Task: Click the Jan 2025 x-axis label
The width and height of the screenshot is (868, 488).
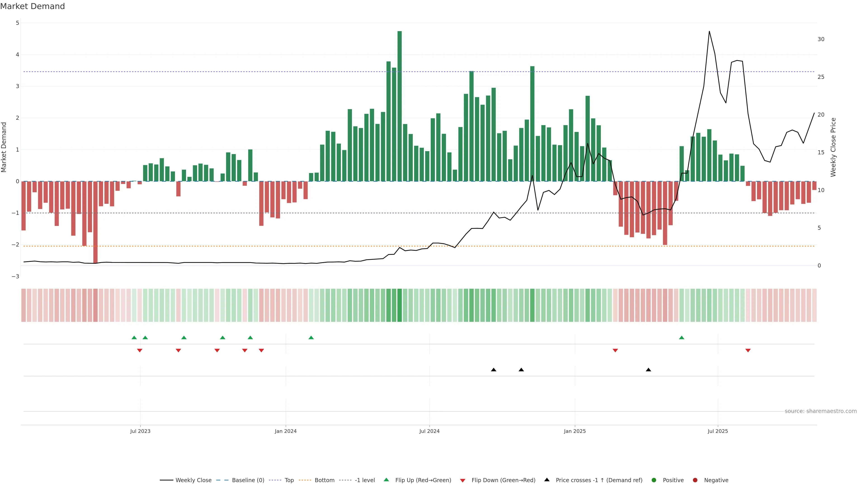Action: click(575, 431)
